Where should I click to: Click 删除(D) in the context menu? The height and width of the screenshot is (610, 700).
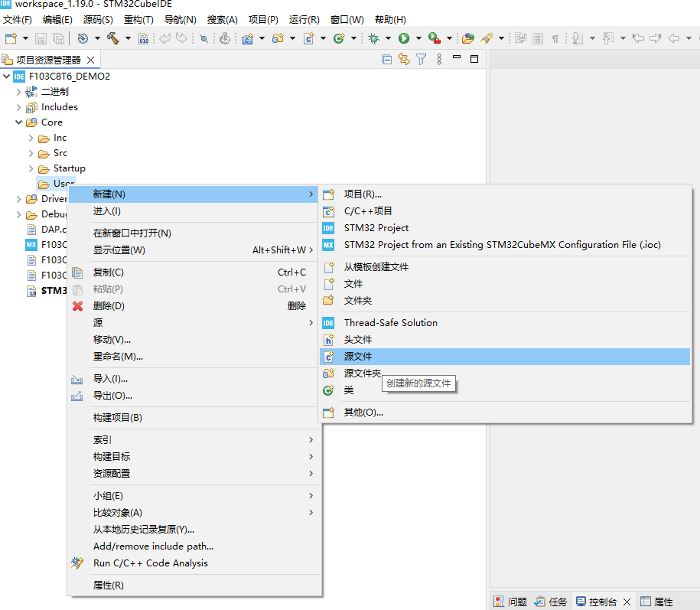coord(194,306)
